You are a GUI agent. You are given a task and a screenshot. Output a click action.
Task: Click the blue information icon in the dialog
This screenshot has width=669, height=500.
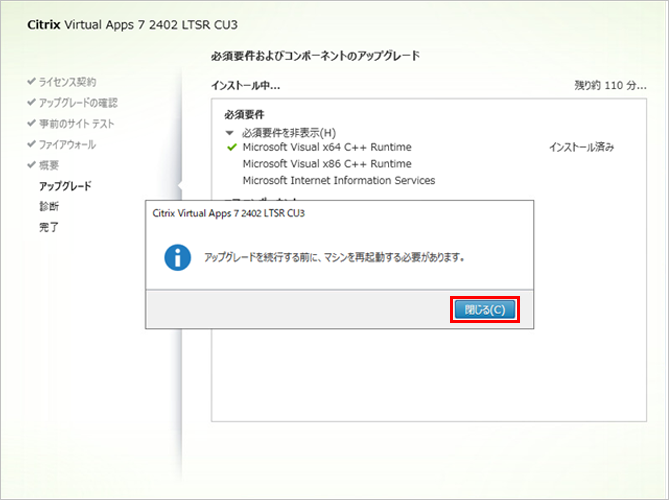[178, 257]
